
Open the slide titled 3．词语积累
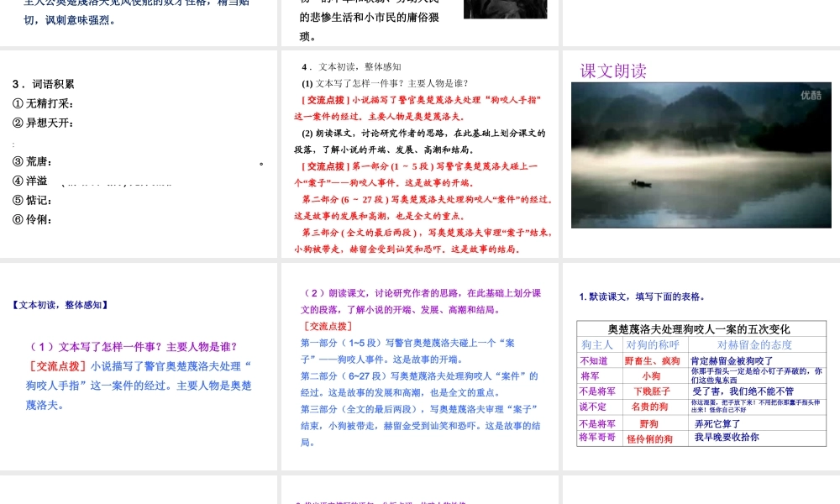(x=139, y=154)
